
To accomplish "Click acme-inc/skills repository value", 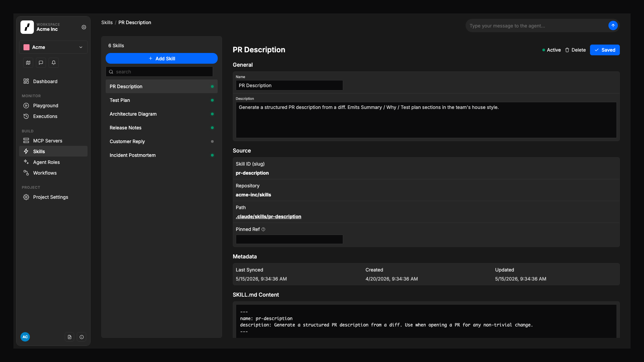I will pos(253,195).
